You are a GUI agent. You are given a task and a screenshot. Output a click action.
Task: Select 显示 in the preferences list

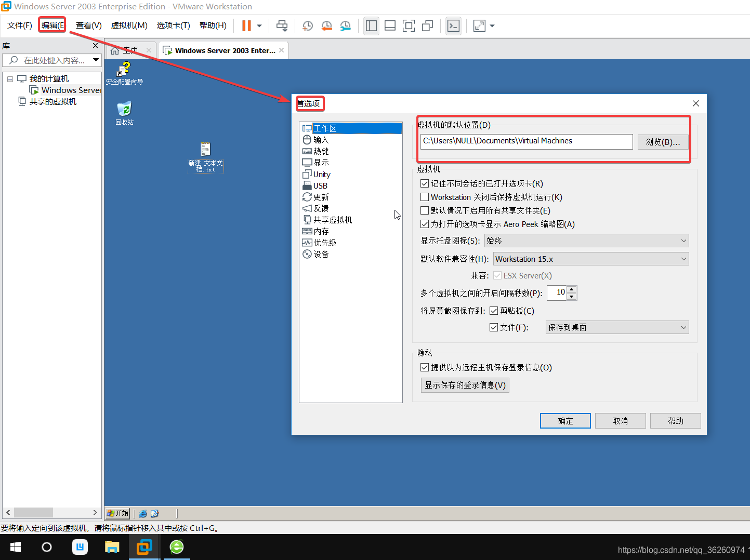pyautogui.click(x=351, y=163)
